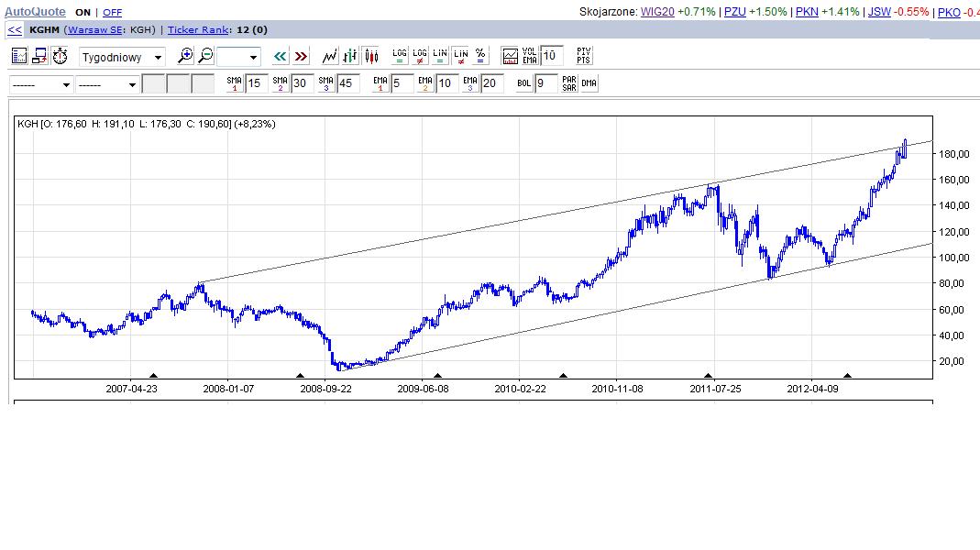980x550 pixels.
Task: Click the stopwatch timer icon
Action: point(60,56)
